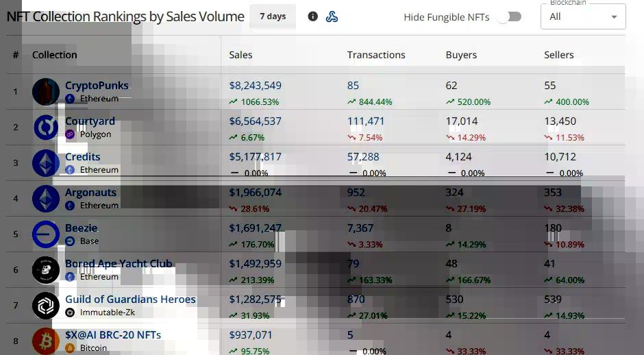
Task: Click Ethereum chain icon under Argonauts
Action: pos(70,206)
